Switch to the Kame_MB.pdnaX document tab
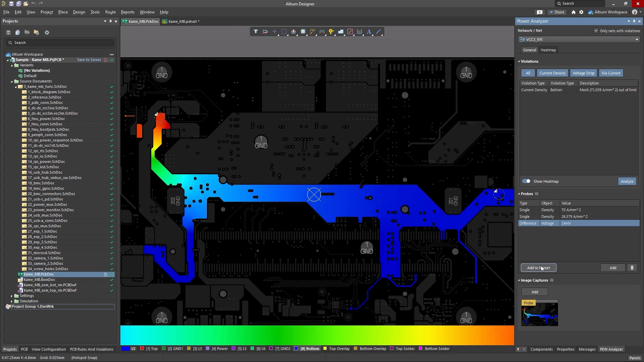This screenshot has width=644, height=362. point(181,21)
